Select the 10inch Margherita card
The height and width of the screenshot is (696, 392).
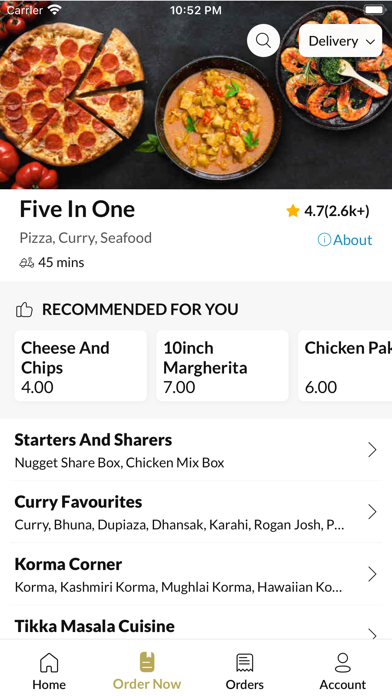tap(222, 366)
